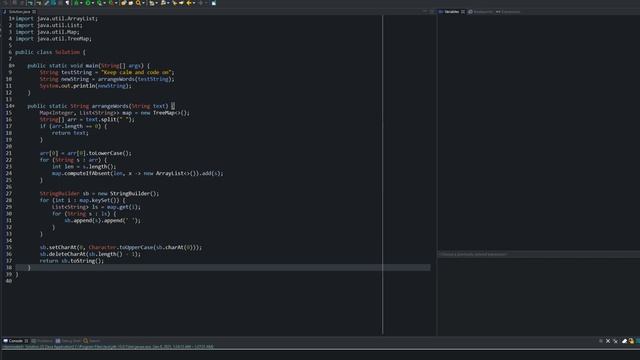
Task: Click arr[0].toLowerCase() statement on line 21
Action: pyautogui.click(x=86, y=153)
